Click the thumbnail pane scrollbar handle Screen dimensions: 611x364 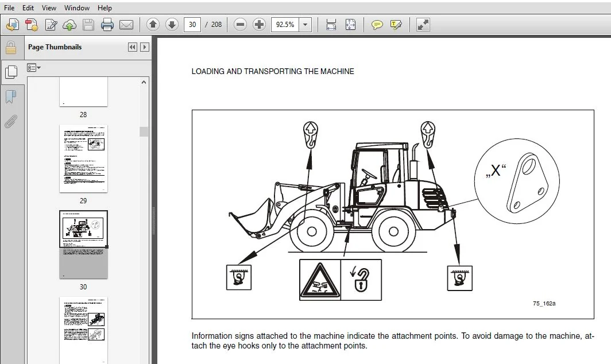click(144, 131)
